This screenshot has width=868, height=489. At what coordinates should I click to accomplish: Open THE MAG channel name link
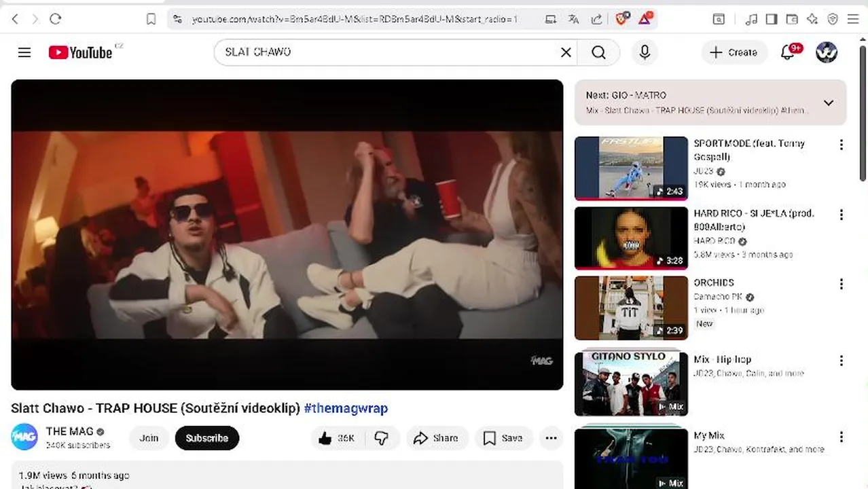(x=69, y=431)
